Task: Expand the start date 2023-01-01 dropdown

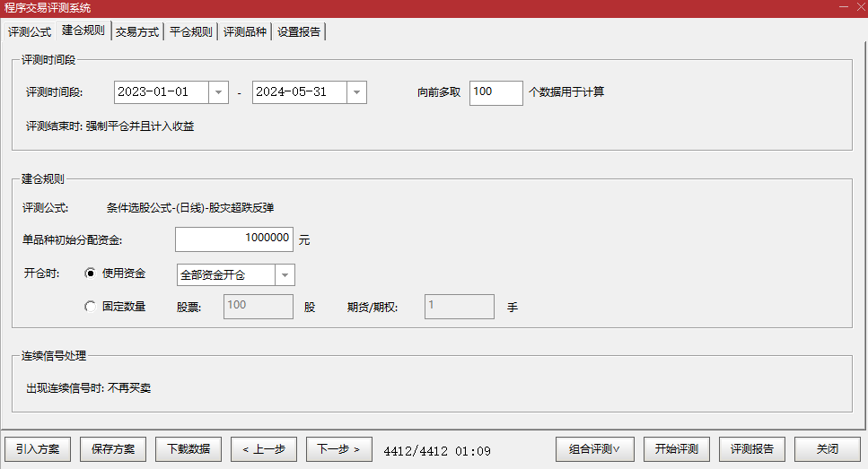Action: click(218, 92)
